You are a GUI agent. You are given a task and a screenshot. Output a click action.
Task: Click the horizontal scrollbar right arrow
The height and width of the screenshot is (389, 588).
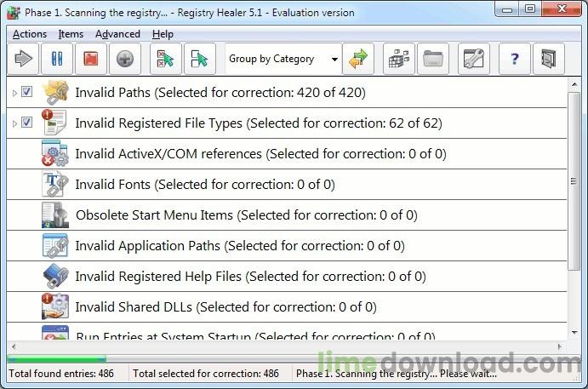click(560, 346)
